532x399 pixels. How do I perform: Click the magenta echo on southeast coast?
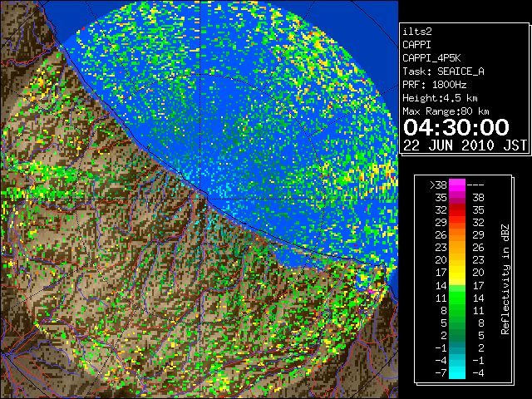coord(372,291)
